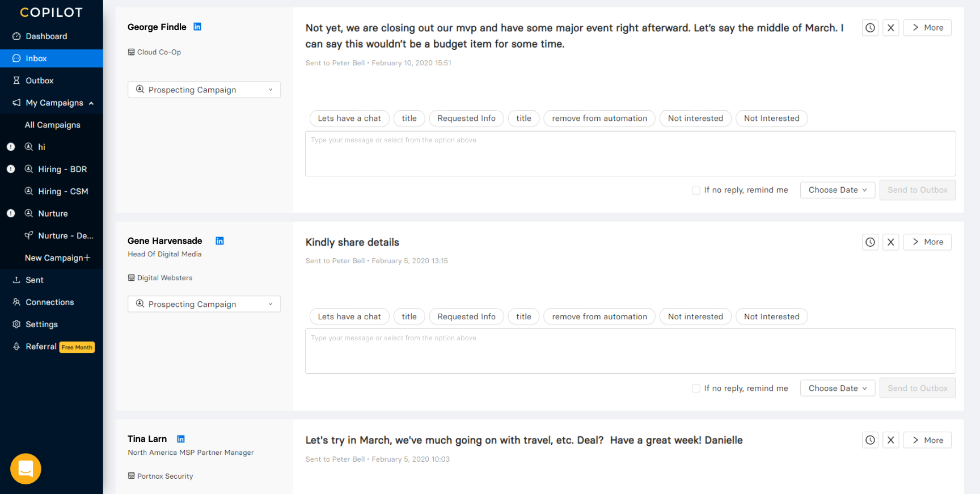Send George Findle's reply to Outbox
The width and height of the screenshot is (980, 494).
click(917, 190)
